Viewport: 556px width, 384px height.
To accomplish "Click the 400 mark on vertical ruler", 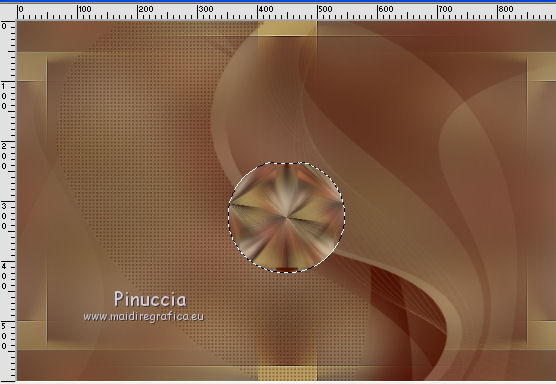I will click(4, 276).
